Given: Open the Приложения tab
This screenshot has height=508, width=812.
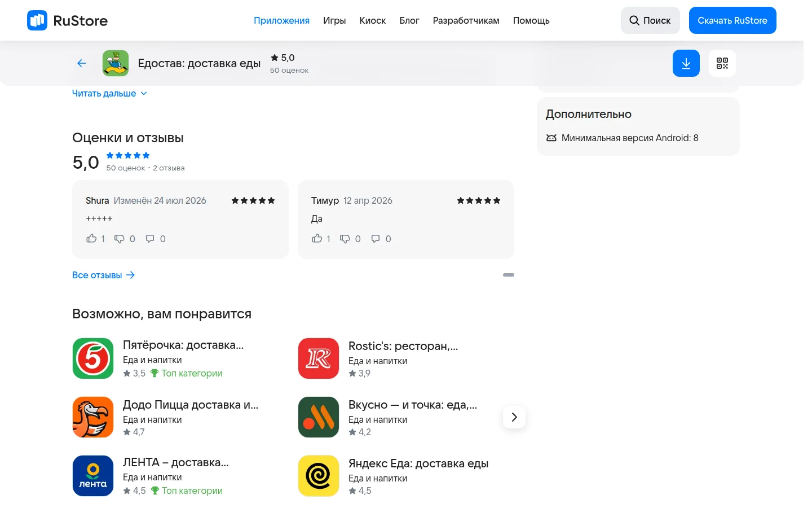Looking at the screenshot, I should [281, 20].
